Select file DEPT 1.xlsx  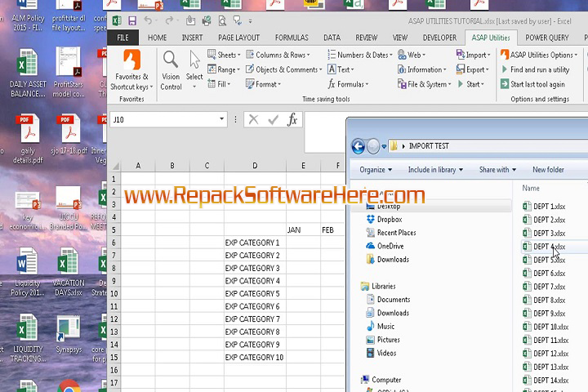coord(544,207)
